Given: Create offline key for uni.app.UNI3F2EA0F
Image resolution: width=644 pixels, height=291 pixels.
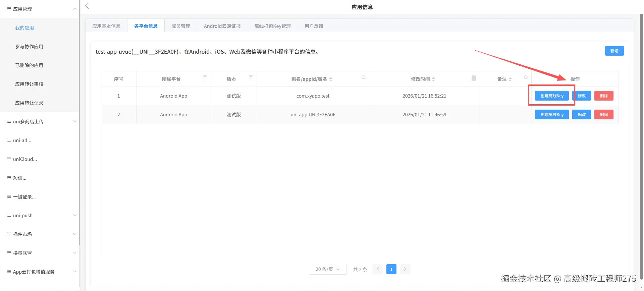Looking at the screenshot, I should click(x=552, y=115).
